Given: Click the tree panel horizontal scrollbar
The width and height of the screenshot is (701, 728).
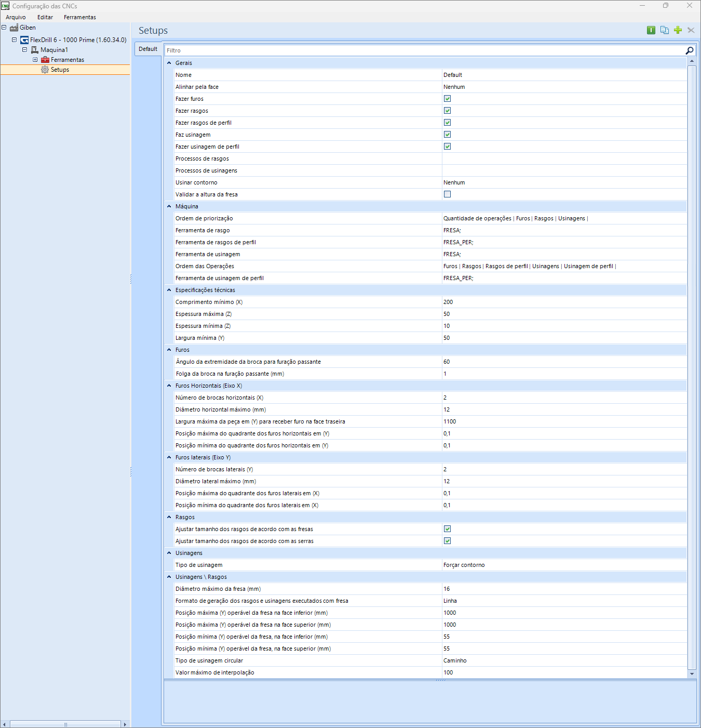Looking at the screenshot, I should (x=65, y=724).
